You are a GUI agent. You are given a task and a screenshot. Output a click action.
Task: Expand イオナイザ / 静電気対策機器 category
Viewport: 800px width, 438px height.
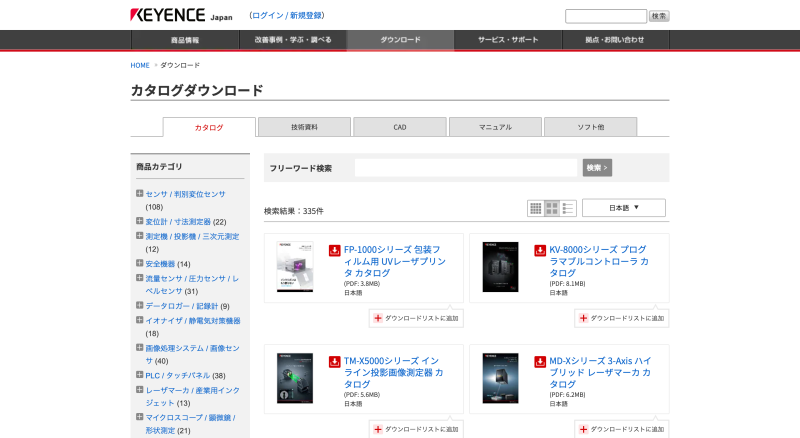(x=139, y=320)
